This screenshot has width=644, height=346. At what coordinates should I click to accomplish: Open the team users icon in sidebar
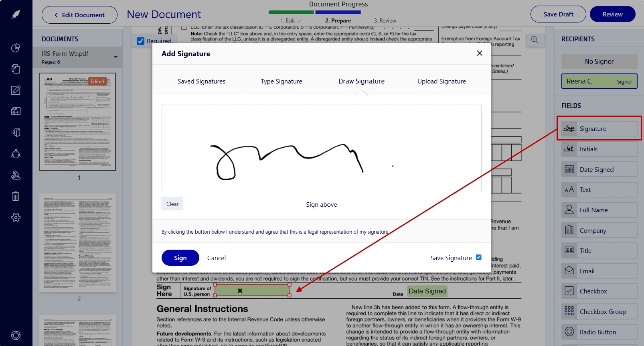pyautogui.click(x=16, y=154)
